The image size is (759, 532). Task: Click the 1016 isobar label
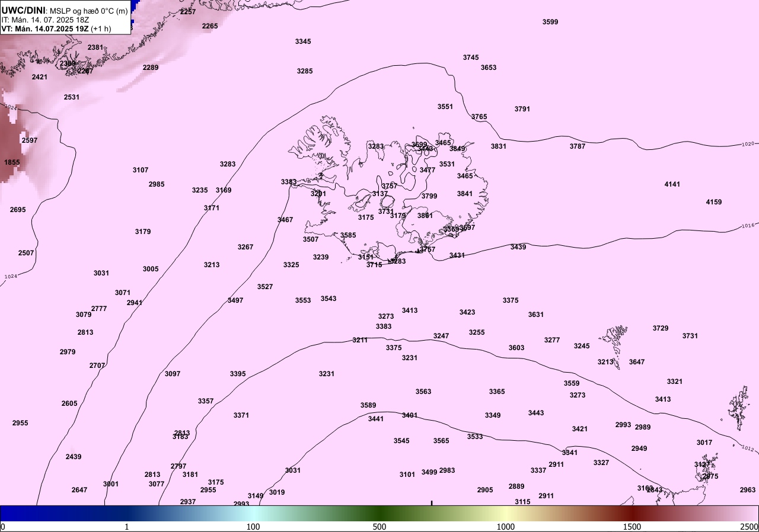[748, 226]
